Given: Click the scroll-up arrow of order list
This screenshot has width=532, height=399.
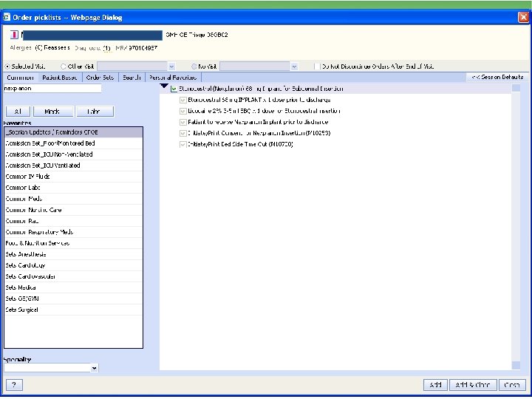Looking at the screenshot, I should [x=516, y=88].
